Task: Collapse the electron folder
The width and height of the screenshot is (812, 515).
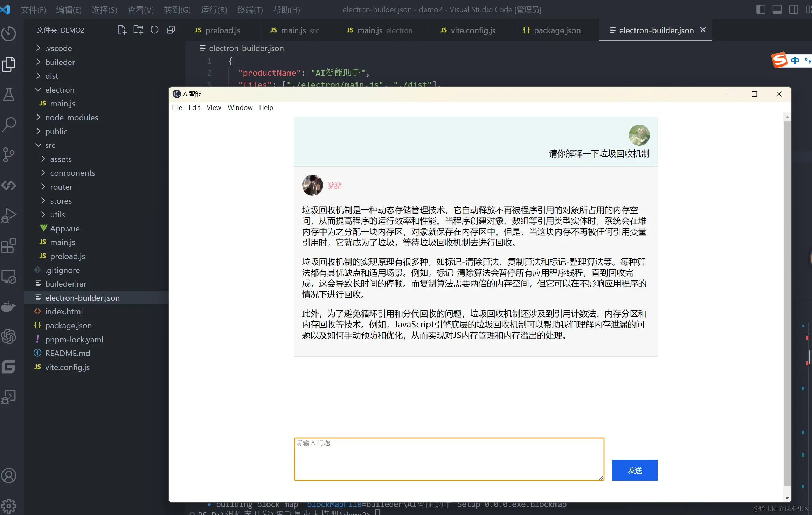Action: click(x=96, y=90)
